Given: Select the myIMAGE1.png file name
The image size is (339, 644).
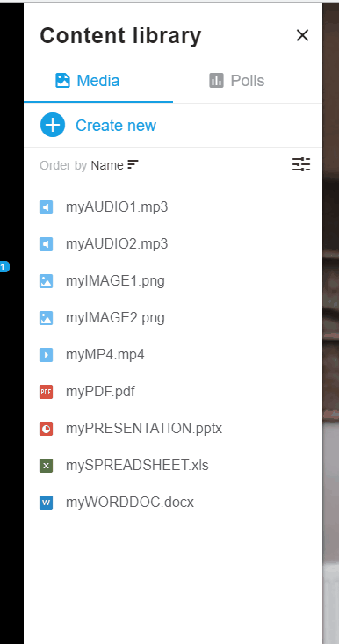Looking at the screenshot, I should point(115,281).
